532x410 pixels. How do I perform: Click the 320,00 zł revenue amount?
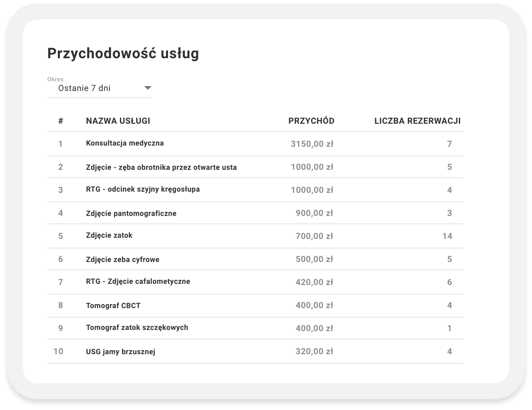[314, 352]
